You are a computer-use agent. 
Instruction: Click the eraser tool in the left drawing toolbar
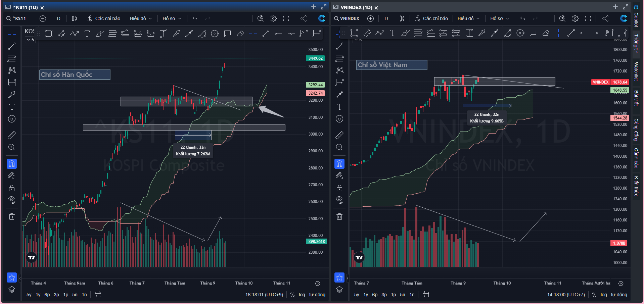pos(240,34)
